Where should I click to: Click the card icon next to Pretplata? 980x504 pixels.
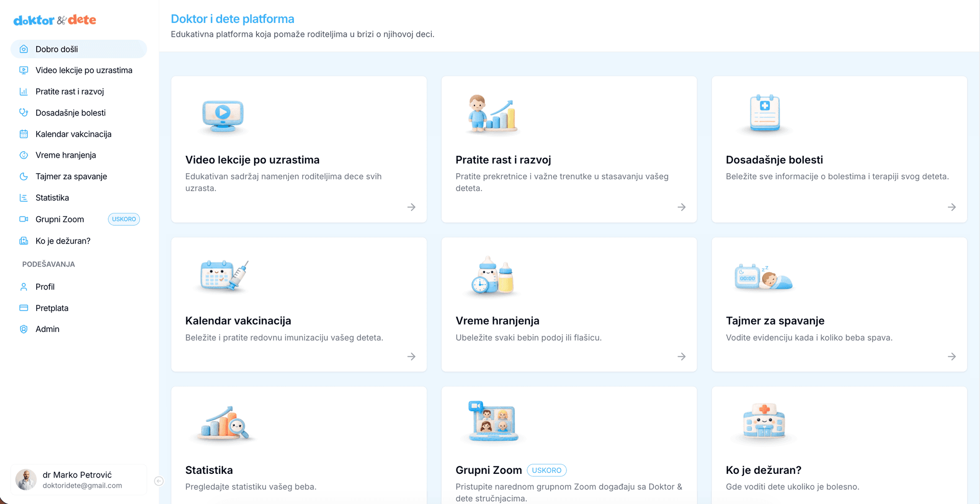(23, 308)
